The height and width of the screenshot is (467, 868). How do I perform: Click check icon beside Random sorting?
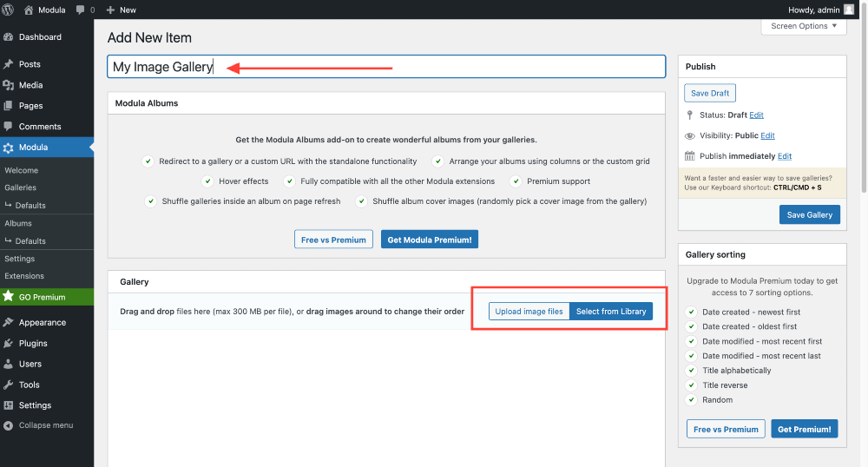(692, 399)
